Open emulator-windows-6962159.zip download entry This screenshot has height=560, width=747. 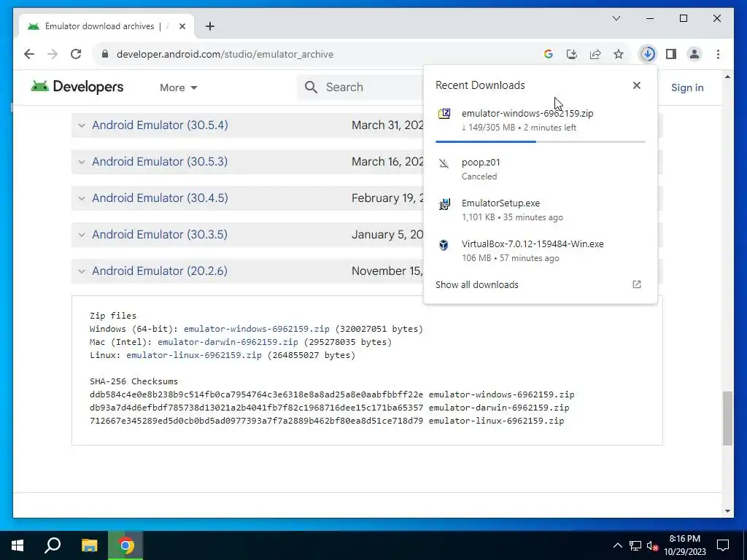541,120
